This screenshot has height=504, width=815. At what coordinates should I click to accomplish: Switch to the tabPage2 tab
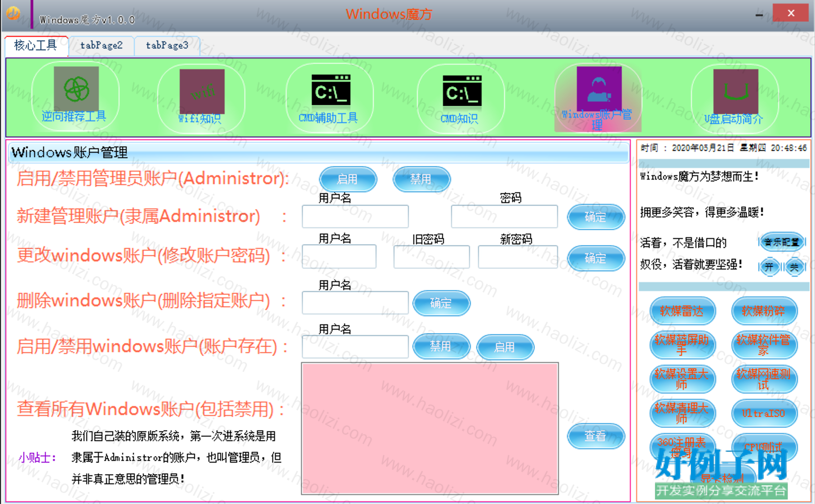(102, 45)
